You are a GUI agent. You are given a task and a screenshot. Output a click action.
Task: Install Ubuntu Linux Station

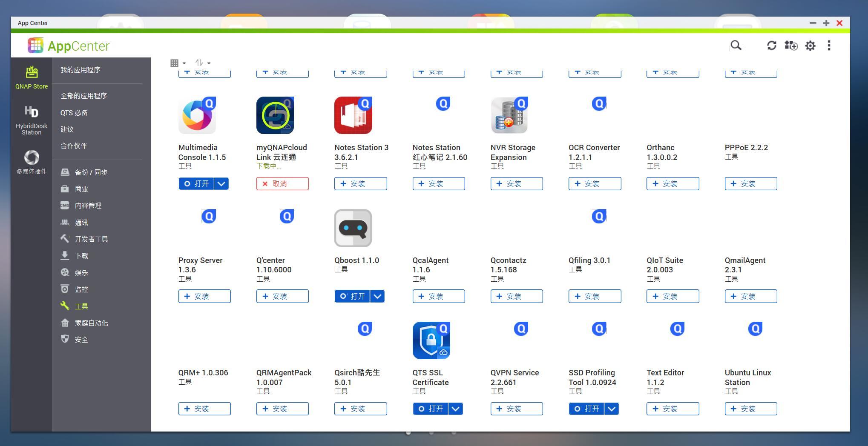(x=750, y=409)
